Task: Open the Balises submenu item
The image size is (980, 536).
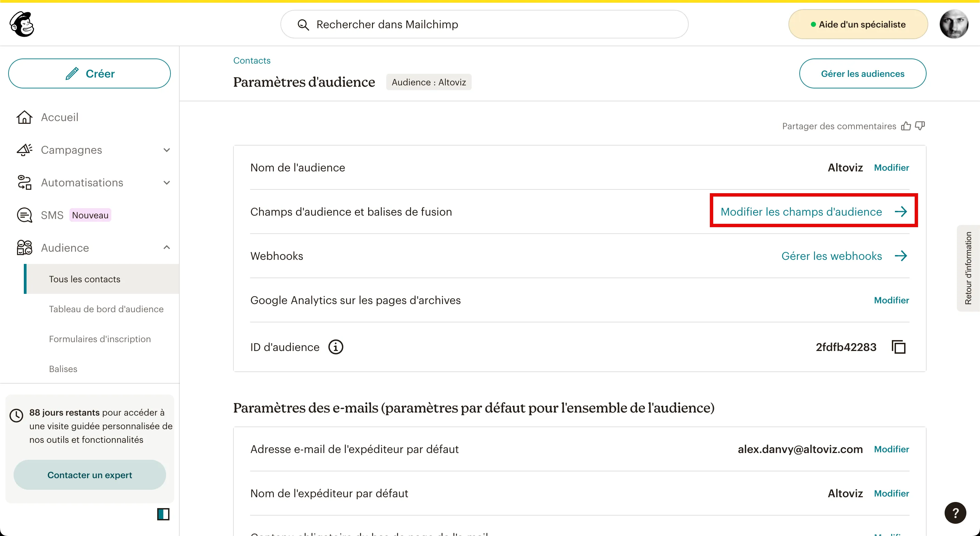Action: click(63, 369)
